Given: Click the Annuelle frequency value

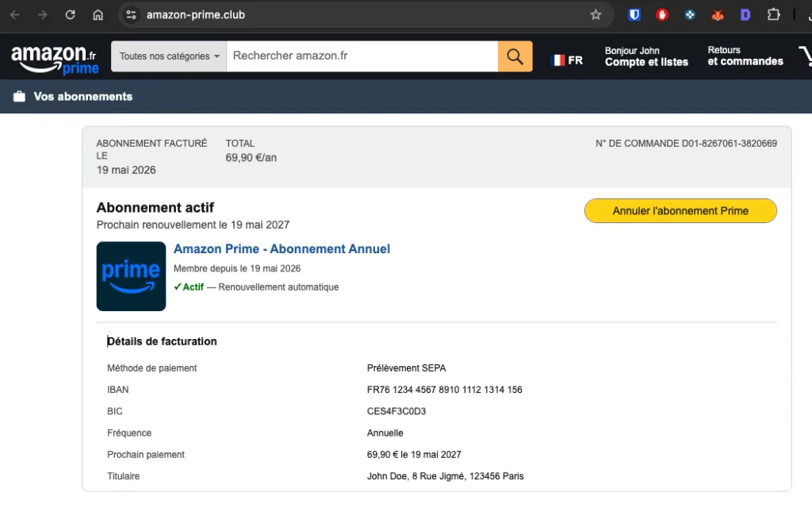Looking at the screenshot, I should pyautogui.click(x=385, y=433).
